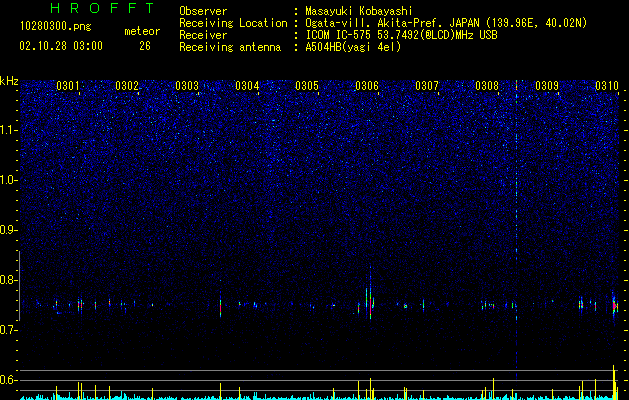Click the 0305 time marker

[x=307, y=86]
